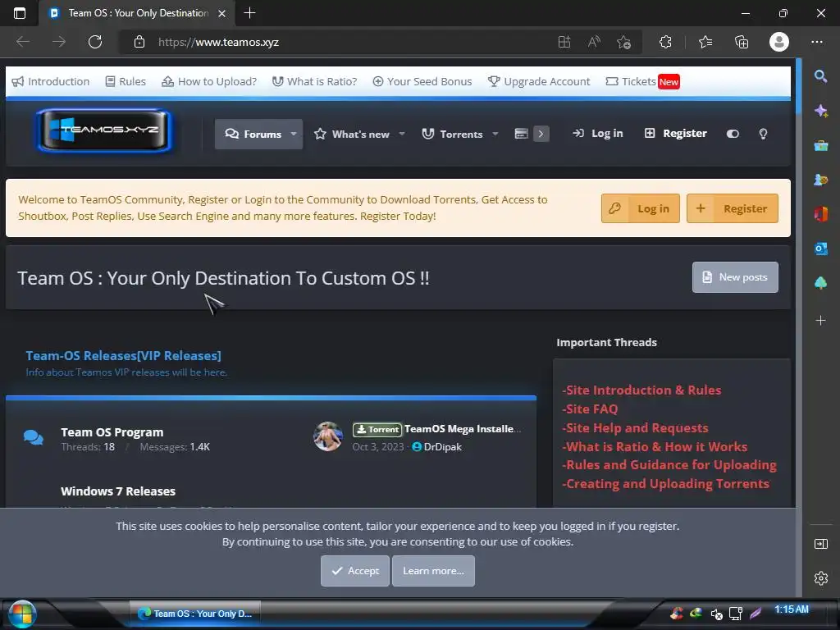This screenshot has height=630, width=840.
Task: Open the What's new nav item
Action: (352, 134)
